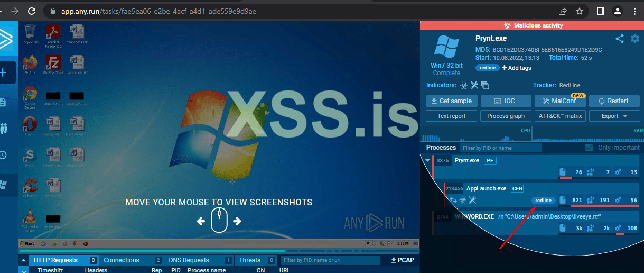Click the network arrows icon under AppLaunch.exe

[452, 200]
